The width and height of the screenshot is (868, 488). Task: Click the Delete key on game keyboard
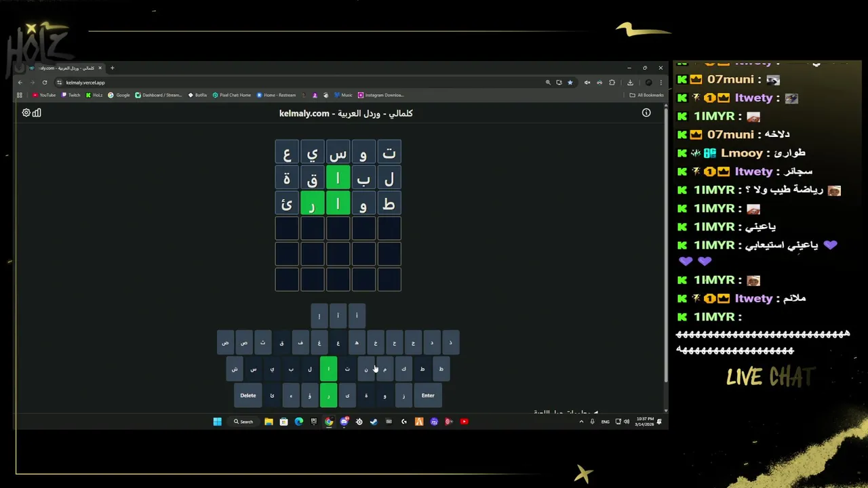248,395
